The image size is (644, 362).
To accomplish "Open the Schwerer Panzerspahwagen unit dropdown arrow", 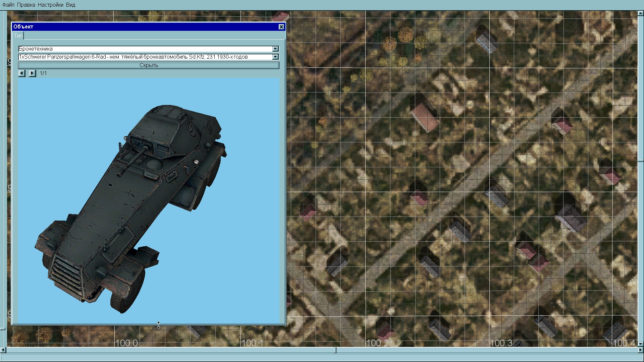I will pos(275,57).
